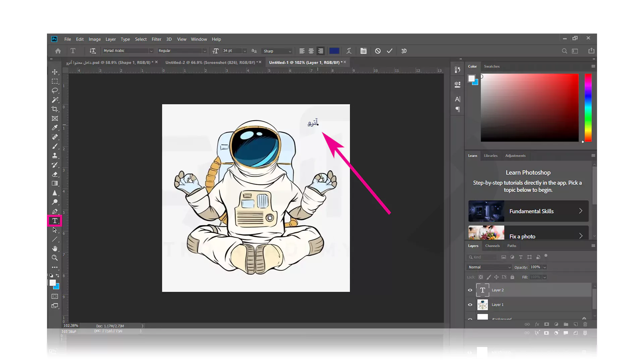Select the Healing Brush tool
644x362 pixels.
coord(55,137)
